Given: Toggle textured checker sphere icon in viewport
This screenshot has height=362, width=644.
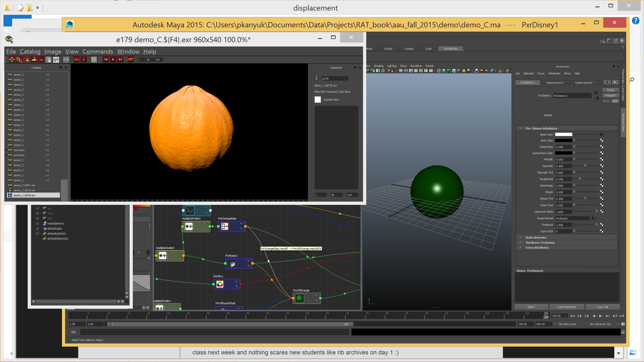Looking at the screenshot, I should click(x=459, y=71).
